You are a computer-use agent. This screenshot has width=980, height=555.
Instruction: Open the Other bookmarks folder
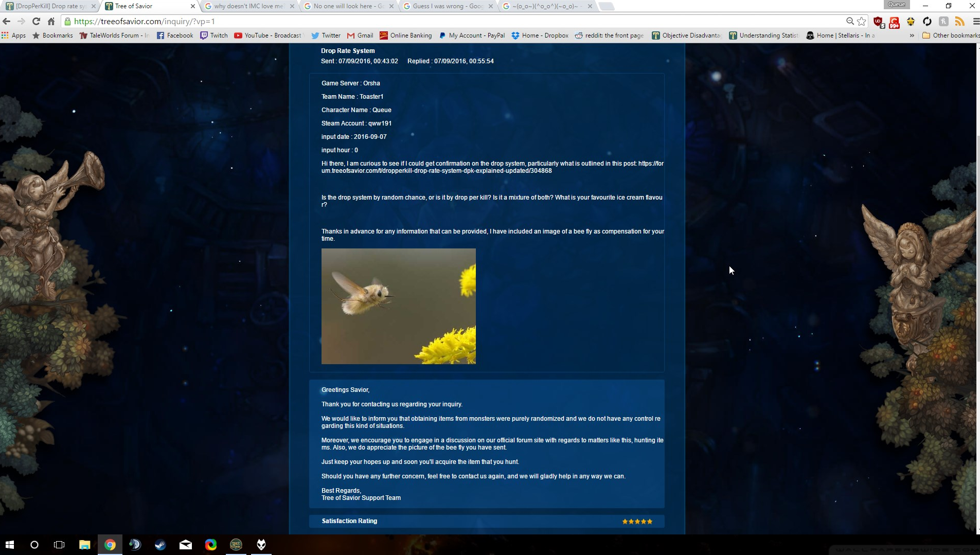(951, 35)
